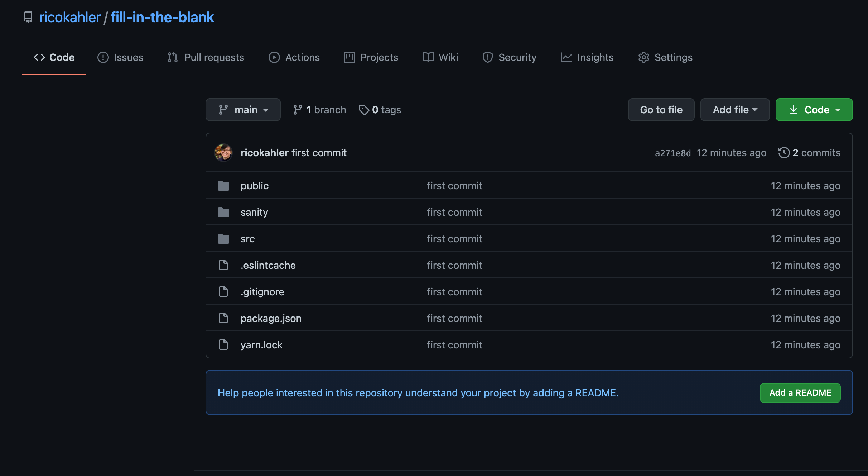The width and height of the screenshot is (868, 476).
Task: Click file icon for .gitignore
Action: 223,292
